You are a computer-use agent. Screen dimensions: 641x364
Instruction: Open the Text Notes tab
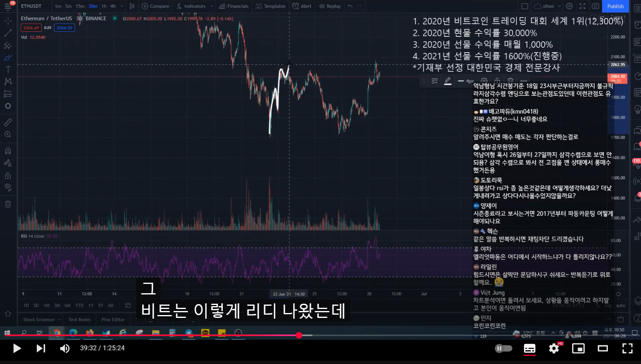point(79,320)
